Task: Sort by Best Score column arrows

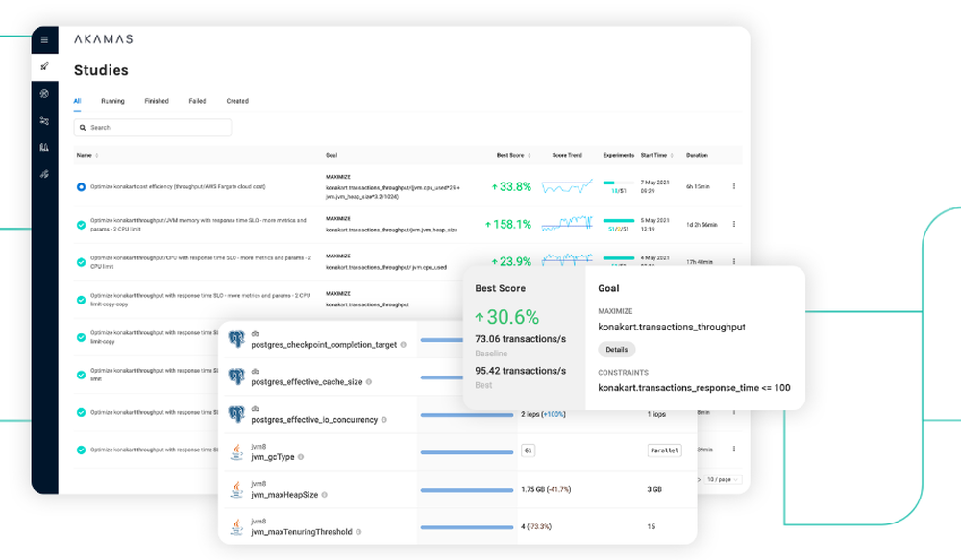Action: point(529,155)
